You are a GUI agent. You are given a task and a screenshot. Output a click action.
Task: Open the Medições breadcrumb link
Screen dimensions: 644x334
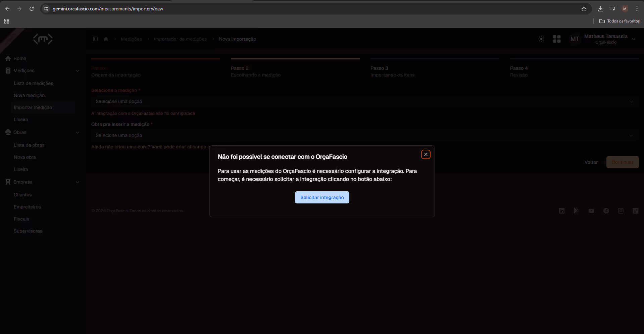coord(131,39)
